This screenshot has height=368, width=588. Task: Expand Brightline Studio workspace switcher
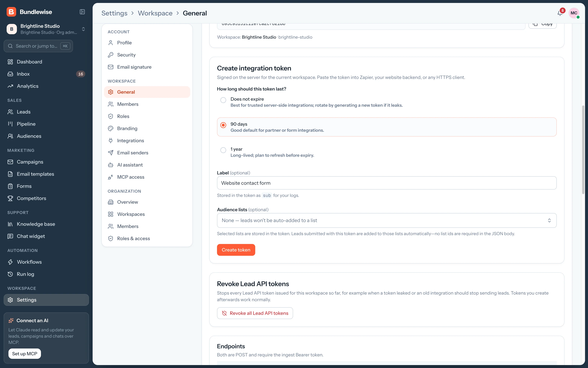click(x=46, y=29)
